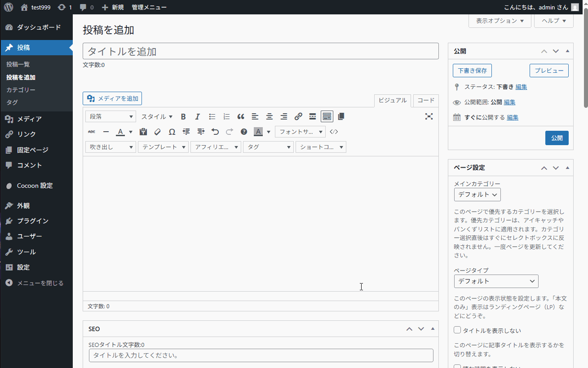Open the ページタイプ select box
The image size is (588, 368).
[496, 281]
